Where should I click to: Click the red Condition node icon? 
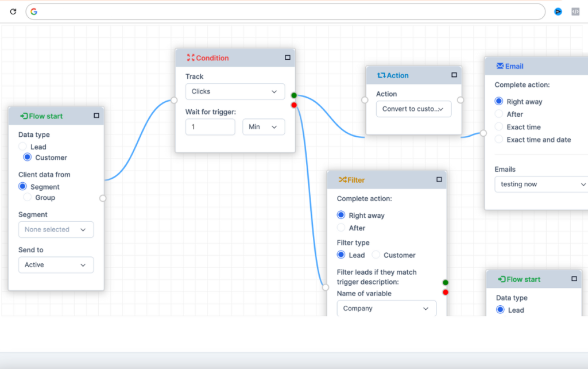(x=191, y=58)
